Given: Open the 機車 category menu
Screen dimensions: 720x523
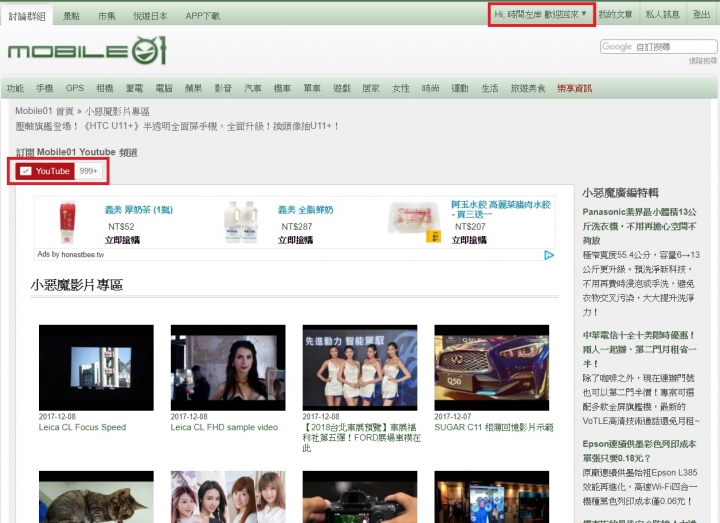Looking at the screenshot, I should 282,88.
